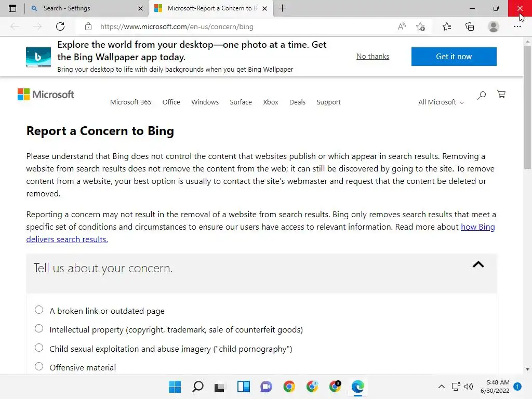Click the scrollbar down arrow
Image resolution: width=532 pixels, height=399 pixels.
527,369
